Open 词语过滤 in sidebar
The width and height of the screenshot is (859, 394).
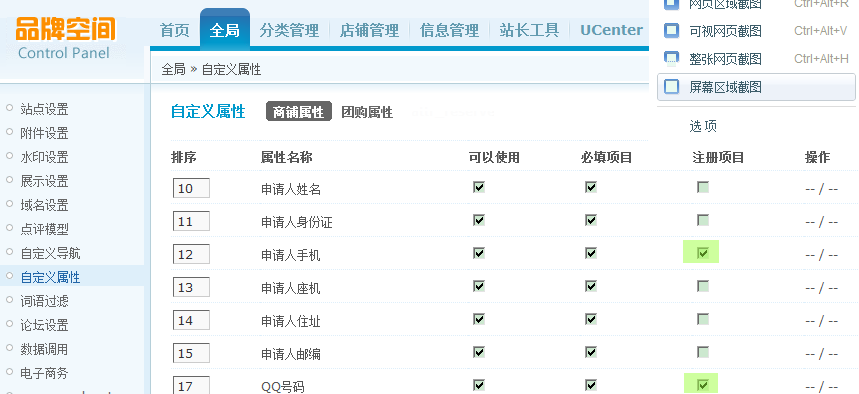pos(44,301)
